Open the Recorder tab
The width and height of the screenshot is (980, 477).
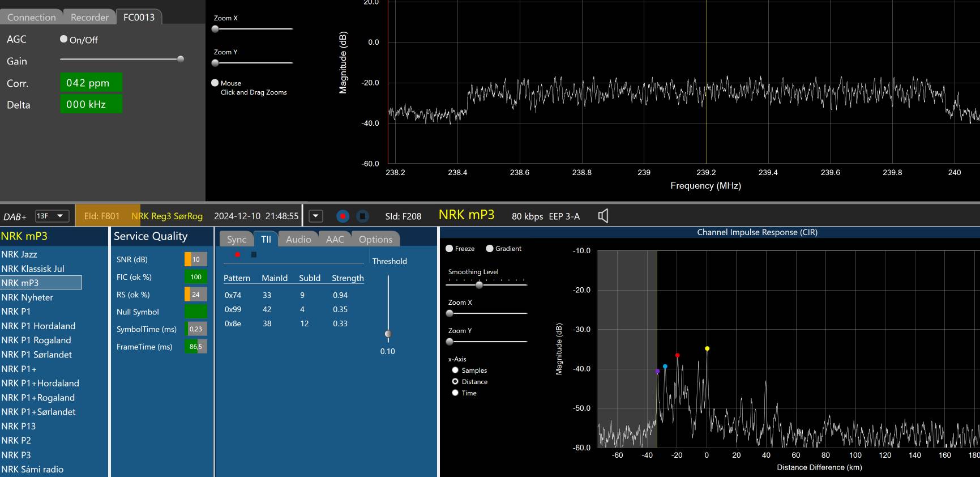(89, 17)
